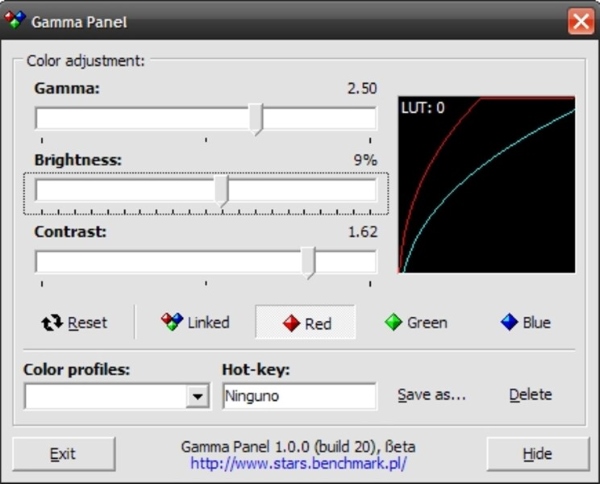Click the Hot-key input field

(x=299, y=396)
